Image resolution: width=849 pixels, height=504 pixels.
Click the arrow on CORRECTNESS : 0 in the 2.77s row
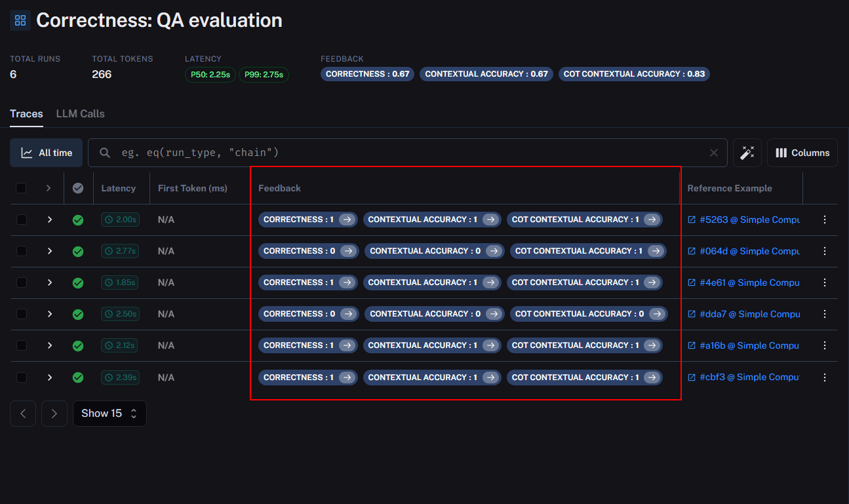pos(348,251)
